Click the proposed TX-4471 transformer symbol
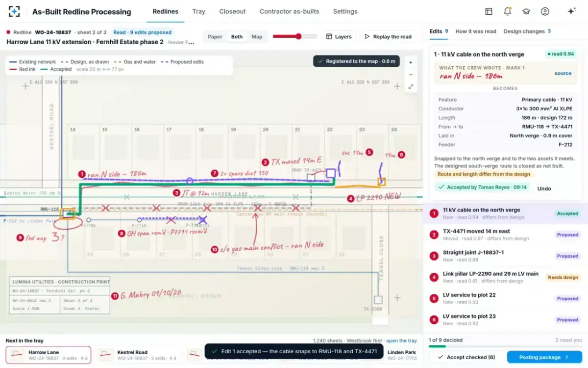 click(x=331, y=173)
